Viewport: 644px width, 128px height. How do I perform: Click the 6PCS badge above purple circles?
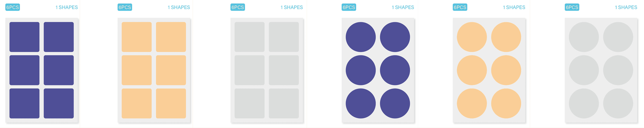point(349,7)
